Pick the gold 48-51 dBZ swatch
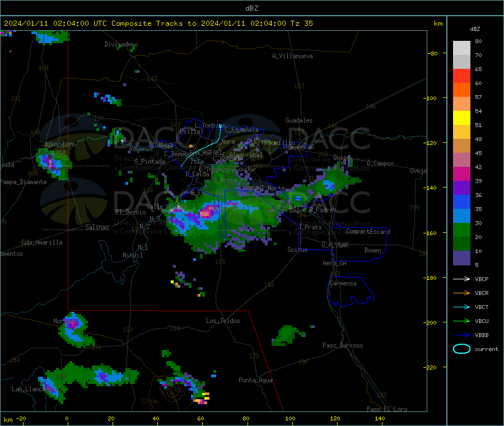504x426 pixels. (x=461, y=132)
